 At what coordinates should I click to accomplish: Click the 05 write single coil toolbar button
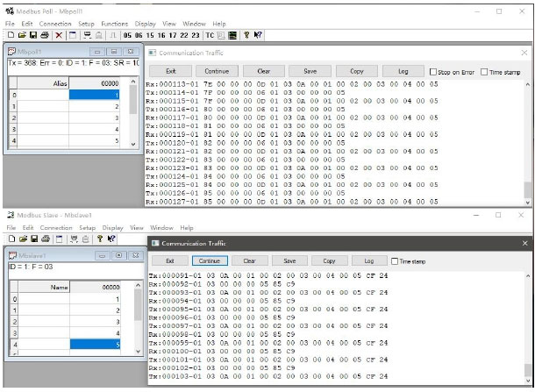128,35
